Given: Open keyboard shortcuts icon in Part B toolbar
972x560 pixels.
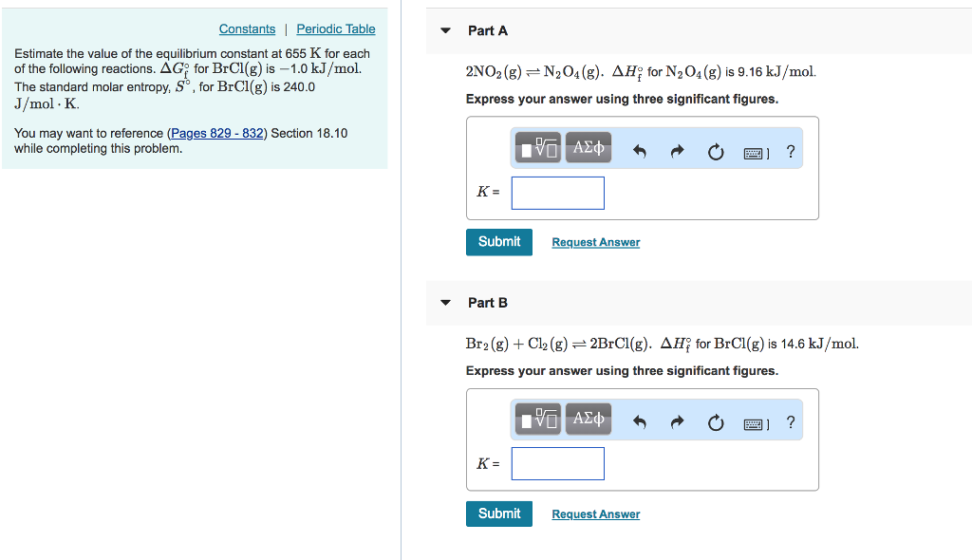Looking at the screenshot, I should click(755, 423).
